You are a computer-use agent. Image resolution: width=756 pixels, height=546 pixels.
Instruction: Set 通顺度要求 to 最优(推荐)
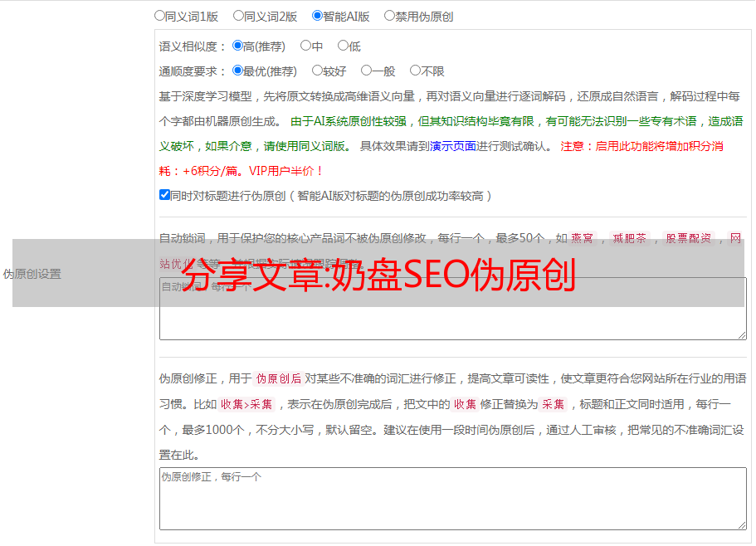[238, 71]
